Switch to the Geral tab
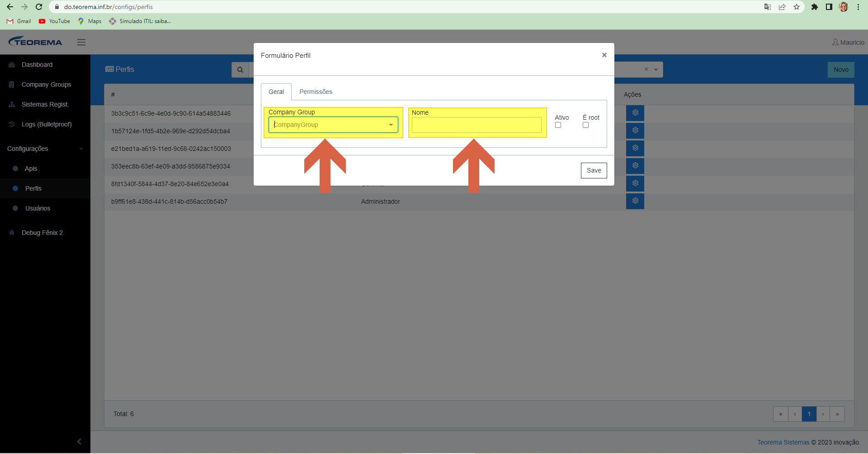 click(x=276, y=92)
